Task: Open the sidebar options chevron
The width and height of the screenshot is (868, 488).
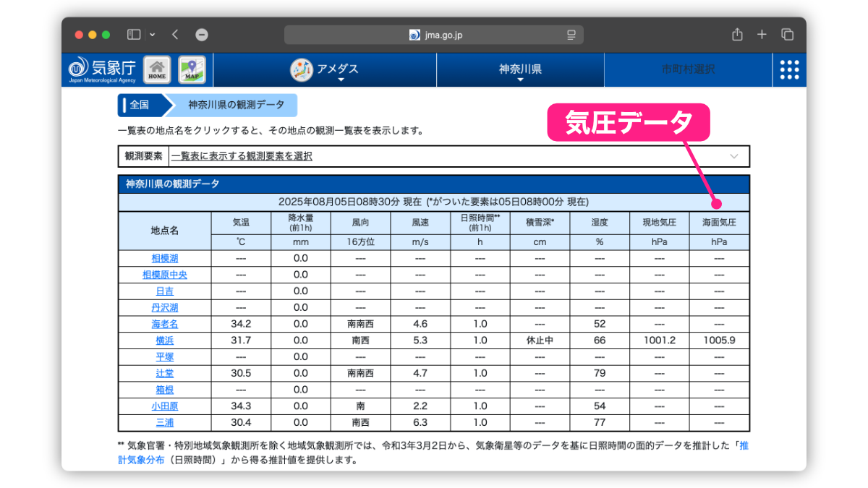Action: (152, 34)
